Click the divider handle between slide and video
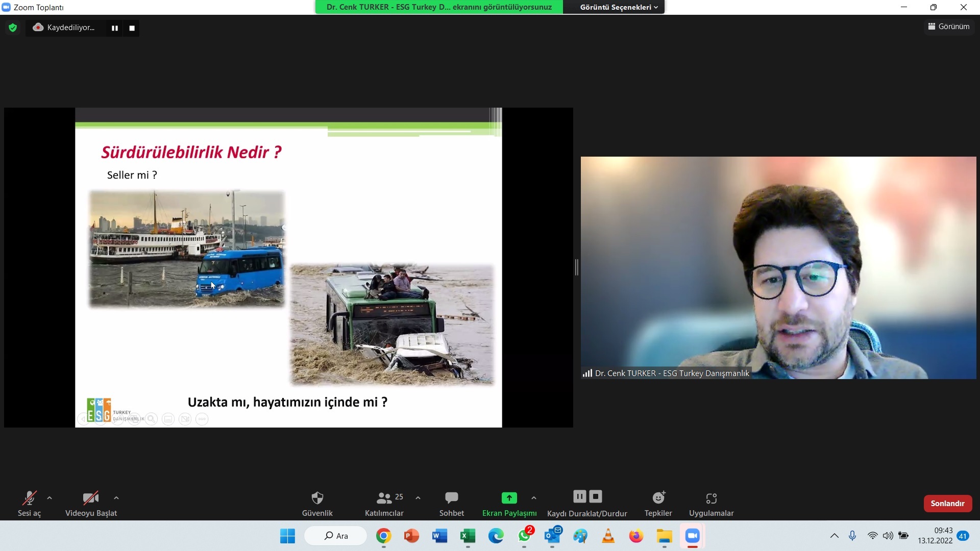 (577, 267)
